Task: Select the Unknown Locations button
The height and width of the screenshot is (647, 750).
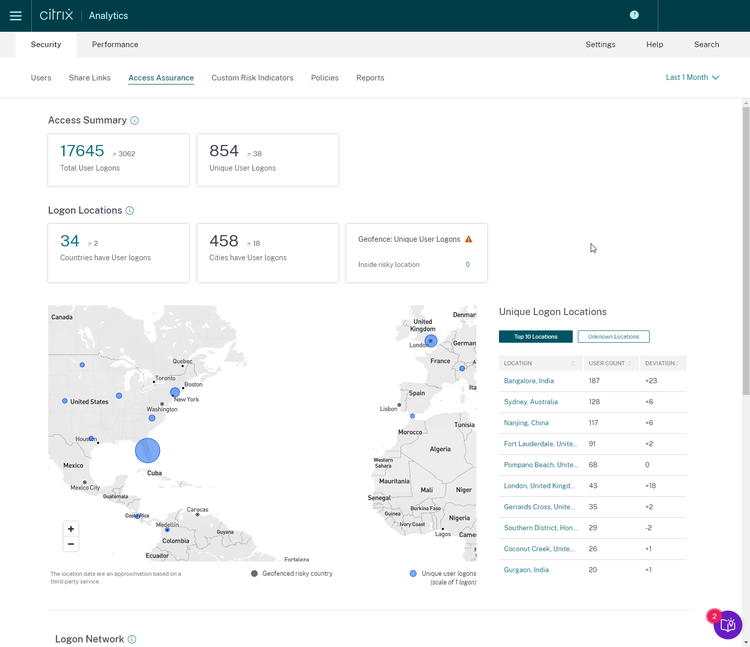Action: (x=613, y=337)
